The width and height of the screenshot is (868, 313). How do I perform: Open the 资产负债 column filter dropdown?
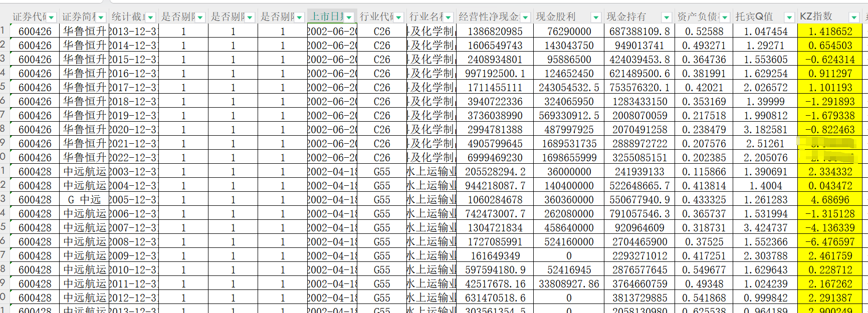[x=725, y=17]
